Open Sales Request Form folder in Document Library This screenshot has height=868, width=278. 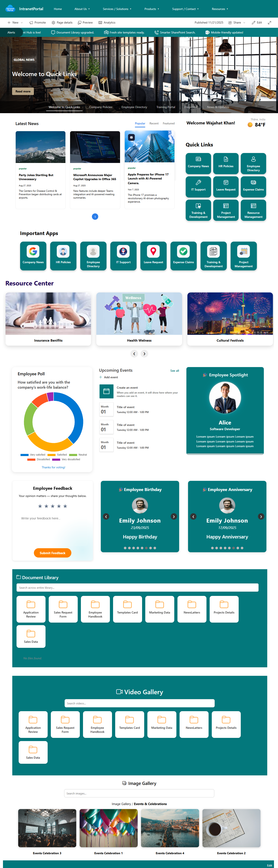[63, 609]
